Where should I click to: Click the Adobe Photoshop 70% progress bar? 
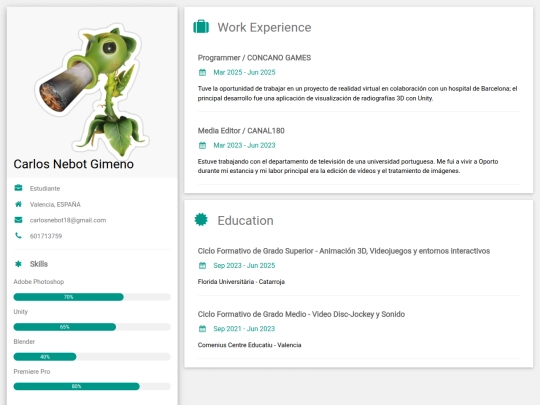92,297
